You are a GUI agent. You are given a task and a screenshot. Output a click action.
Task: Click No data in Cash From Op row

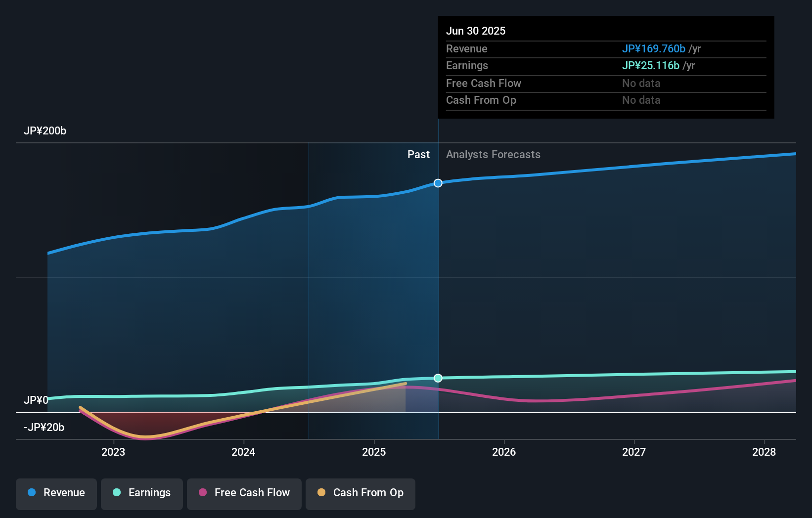tap(641, 100)
